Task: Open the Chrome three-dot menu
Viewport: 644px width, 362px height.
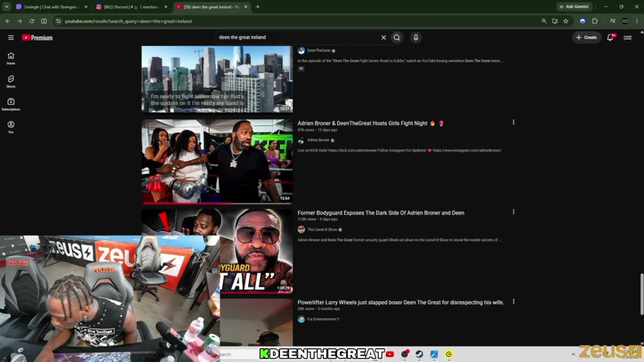Action: (637, 21)
